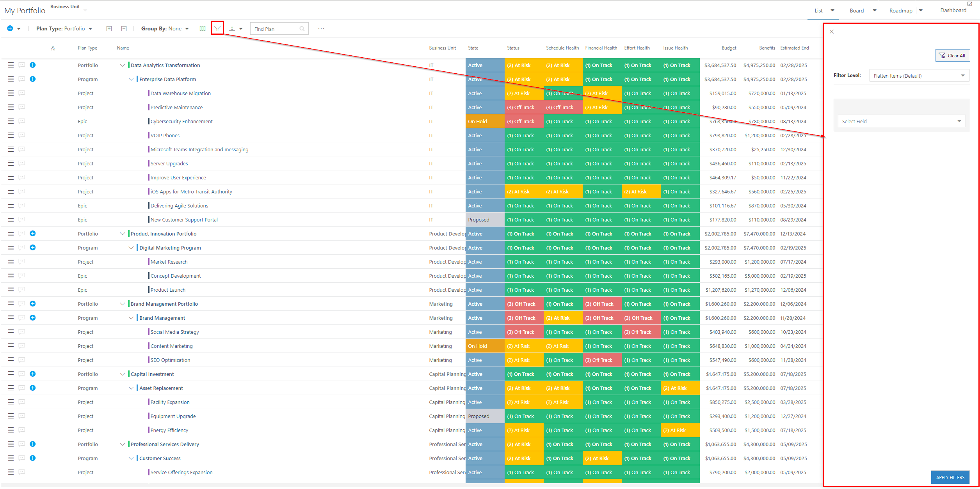This screenshot has width=980, height=489.
Task: Add child under Brand Management Portfolio
Action: [33, 304]
